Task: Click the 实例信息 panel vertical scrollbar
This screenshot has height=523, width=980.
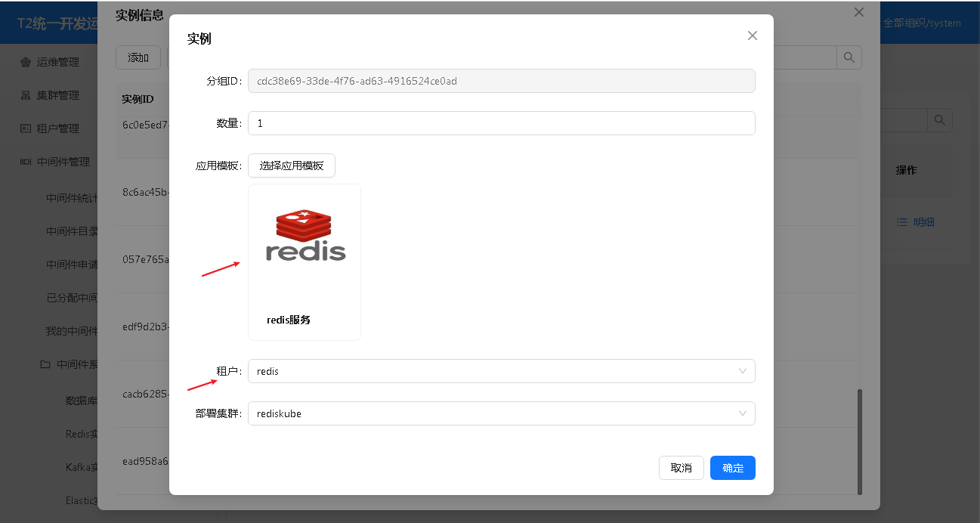Action: pos(859,442)
